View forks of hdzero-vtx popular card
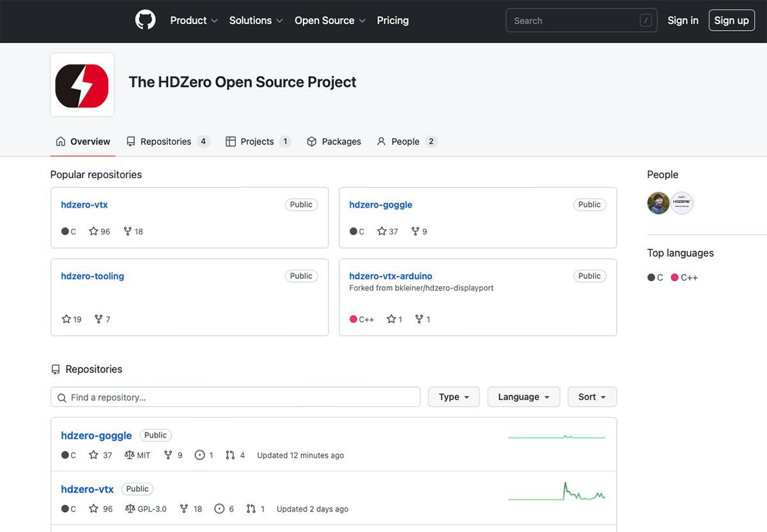Screen dimensions: 767x532 [x=133, y=232]
